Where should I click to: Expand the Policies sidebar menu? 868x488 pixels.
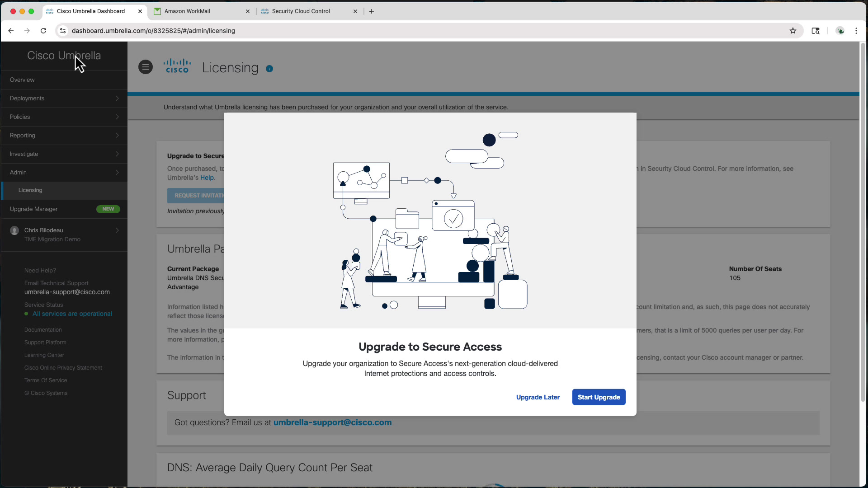click(64, 117)
